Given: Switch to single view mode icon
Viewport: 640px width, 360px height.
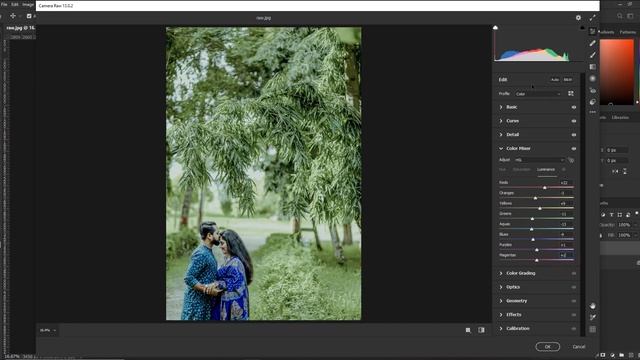Looking at the screenshot, I should click(x=468, y=330).
